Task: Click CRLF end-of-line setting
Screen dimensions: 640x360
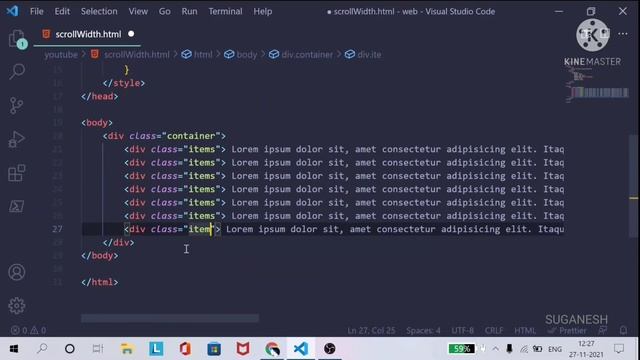Action: point(494,330)
